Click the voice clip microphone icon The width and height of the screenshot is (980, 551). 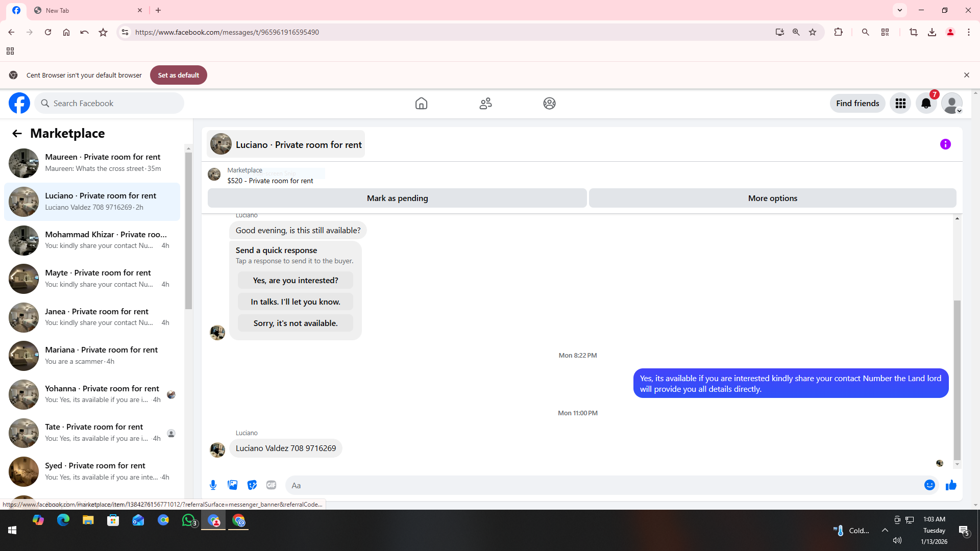tap(213, 485)
